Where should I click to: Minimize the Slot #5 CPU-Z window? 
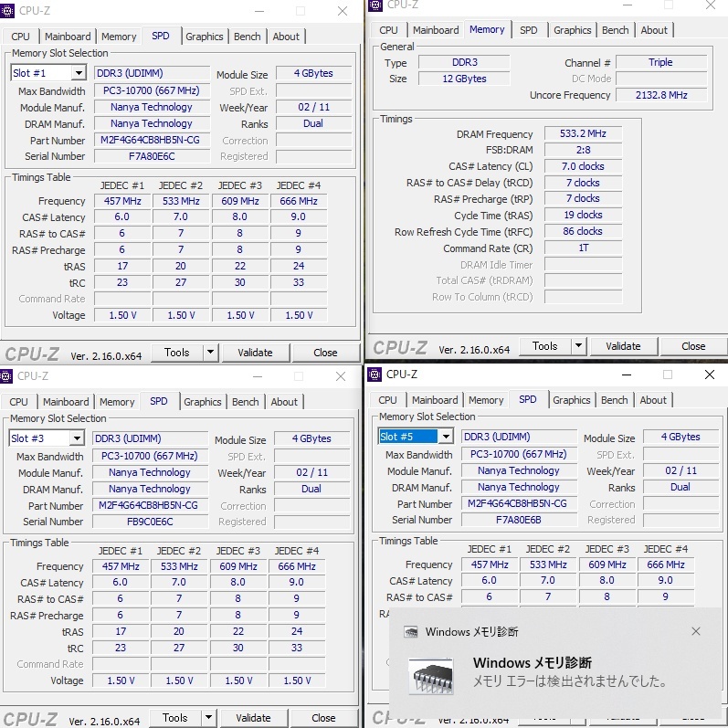[627, 375]
